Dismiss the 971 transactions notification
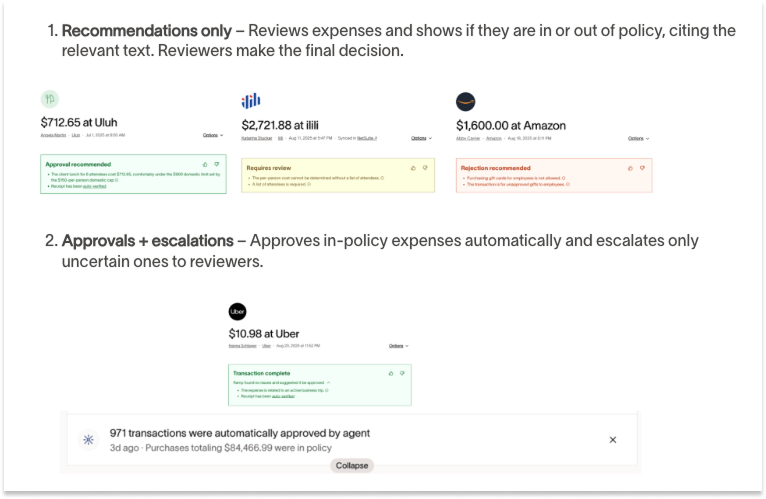766x499 pixels. click(x=613, y=440)
